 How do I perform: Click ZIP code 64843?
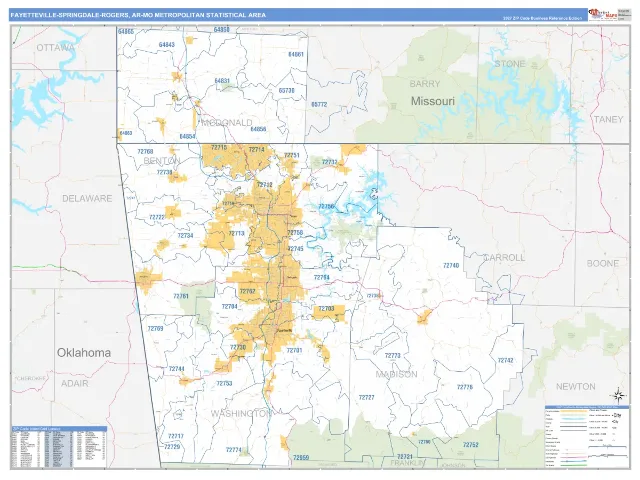tap(167, 44)
